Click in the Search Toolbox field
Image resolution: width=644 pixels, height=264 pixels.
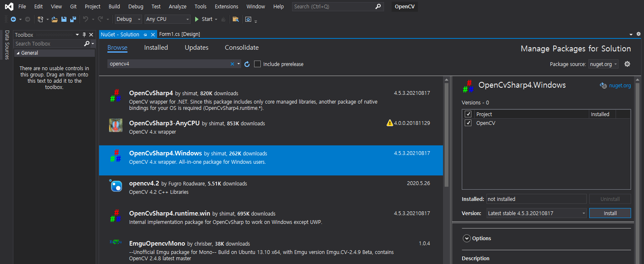pyautogui.click(x=49, y=43)
